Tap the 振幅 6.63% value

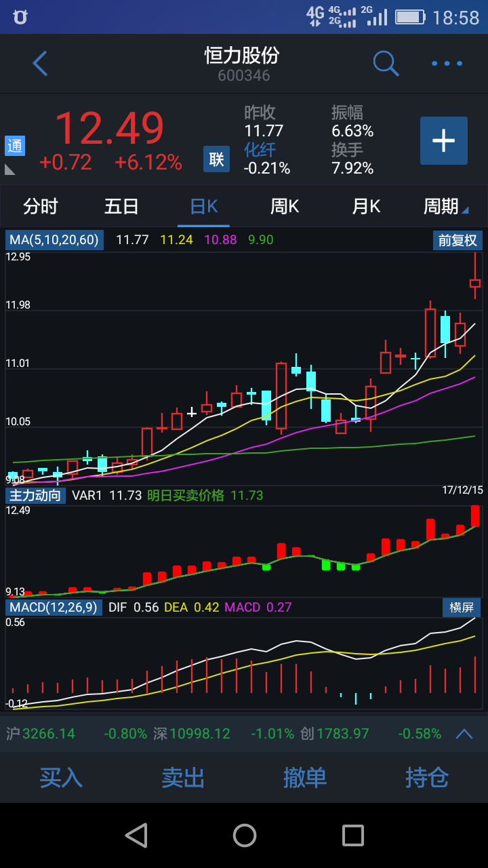coord(352,130)
